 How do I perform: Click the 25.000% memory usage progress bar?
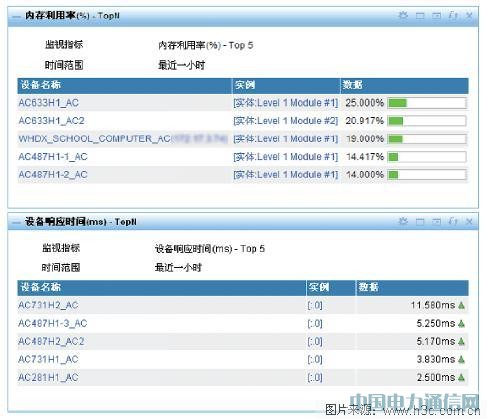(427, 103)
